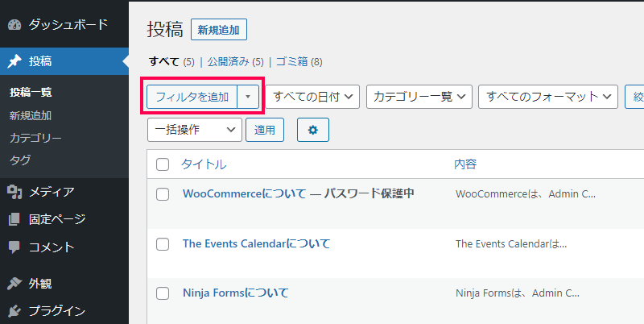The image size is (644, 324).
Task: Tick the select-all checkbox beside タイトル
Action: (163, 164)
